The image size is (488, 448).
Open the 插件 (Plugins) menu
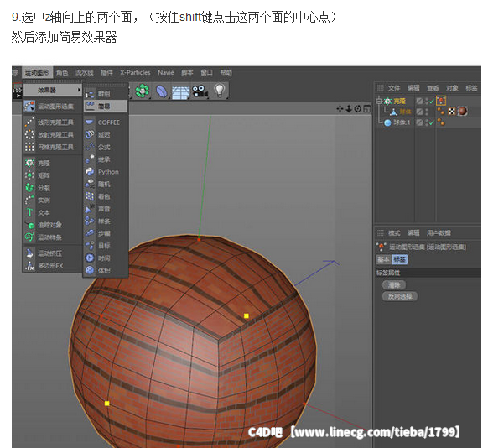click(x=106, y=72)
